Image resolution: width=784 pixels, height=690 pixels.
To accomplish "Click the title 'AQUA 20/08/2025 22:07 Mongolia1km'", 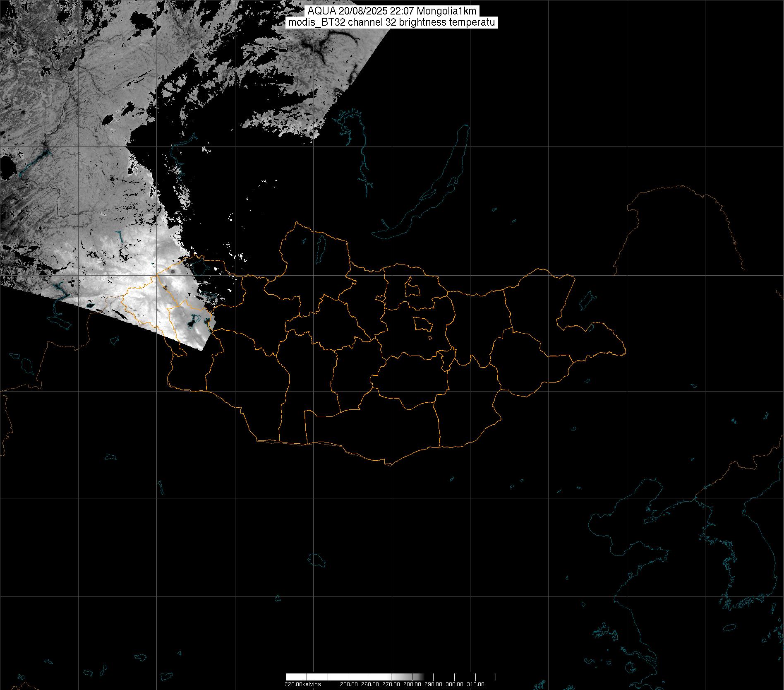I will click(x=392, y=11).
